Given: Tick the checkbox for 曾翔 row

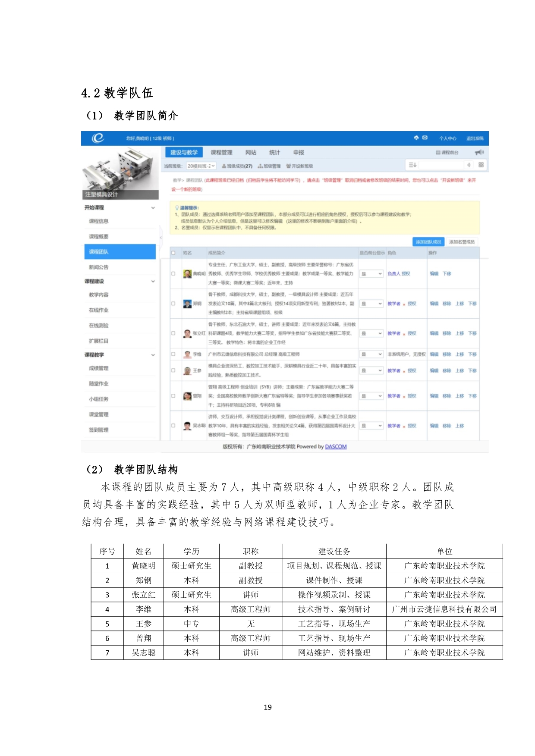Looking at the screenshot, I should (x=173, y=396).
